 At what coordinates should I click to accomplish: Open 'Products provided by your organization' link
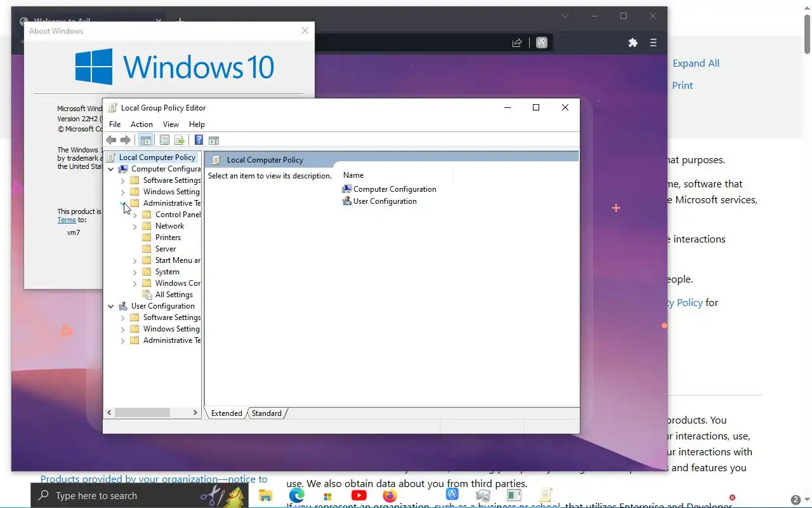click(154, 479)
